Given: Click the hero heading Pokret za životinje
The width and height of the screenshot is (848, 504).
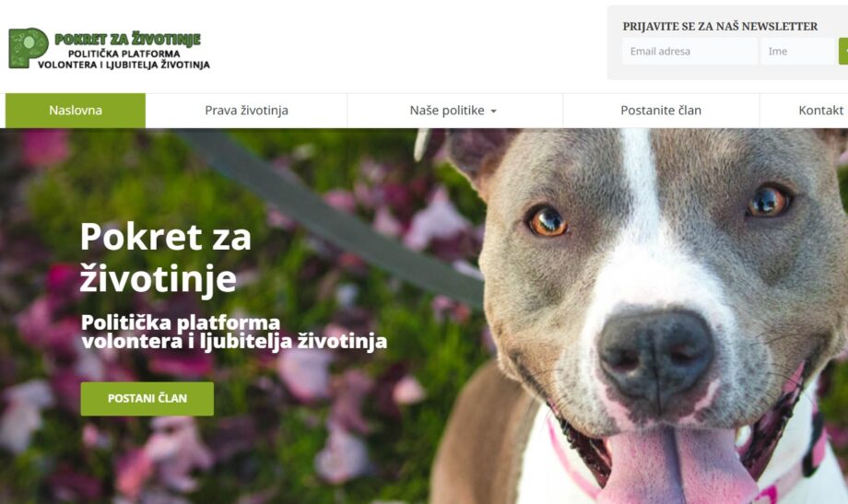Looking at the screenshot, I should coord(166,257).
